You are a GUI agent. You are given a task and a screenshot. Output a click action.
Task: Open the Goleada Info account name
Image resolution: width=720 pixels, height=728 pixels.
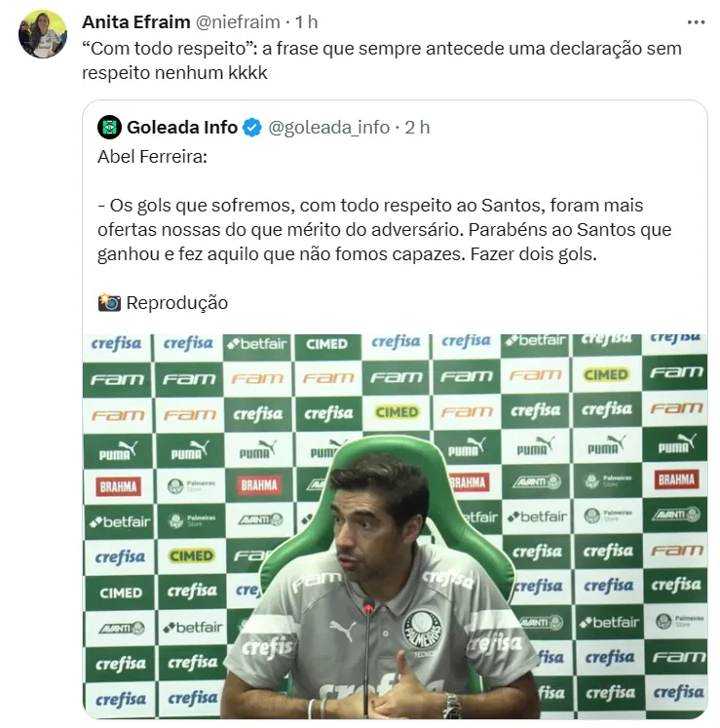coord(182,128)
